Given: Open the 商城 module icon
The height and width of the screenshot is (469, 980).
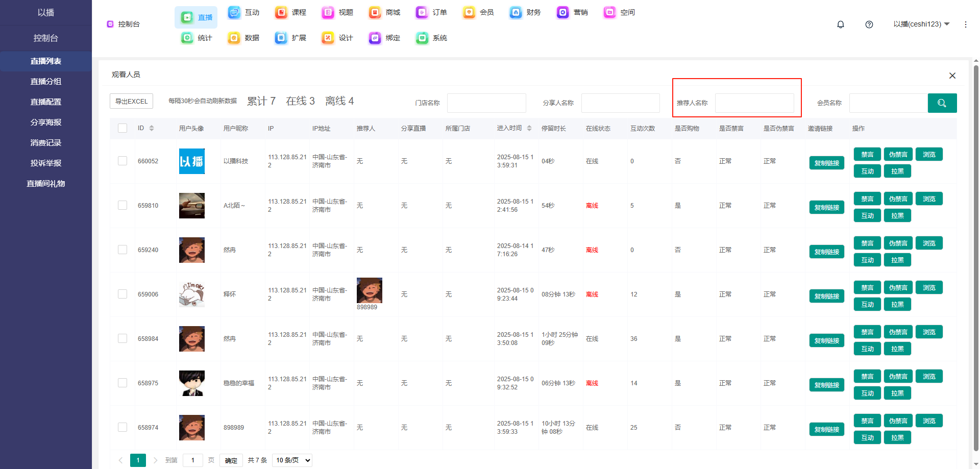Looking at the screenshot, I should point(375,12).
